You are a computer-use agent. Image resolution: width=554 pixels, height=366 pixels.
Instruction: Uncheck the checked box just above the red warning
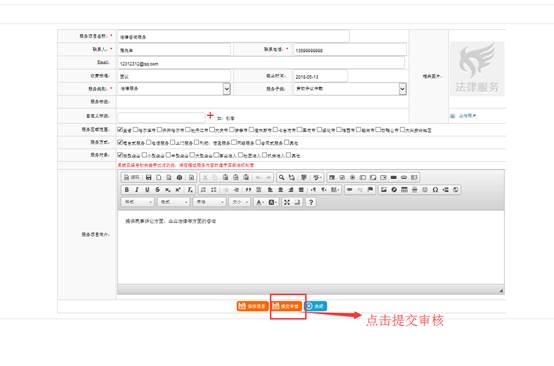tap(120, 155)
